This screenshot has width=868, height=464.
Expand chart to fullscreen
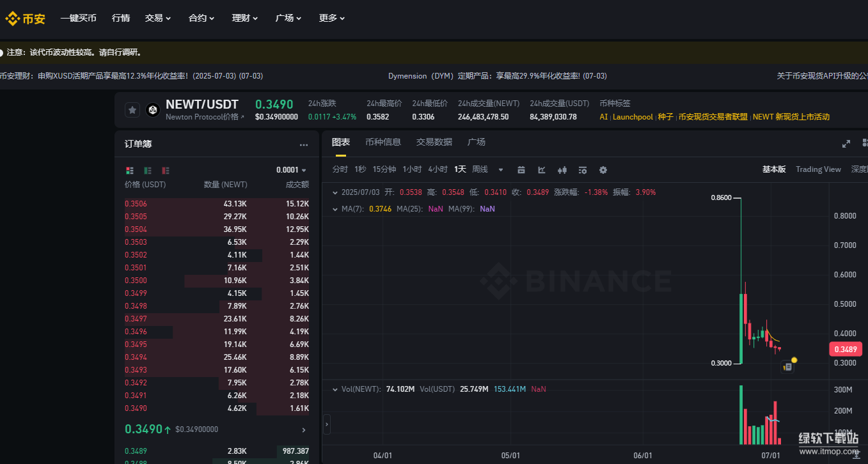click(846, 143)
